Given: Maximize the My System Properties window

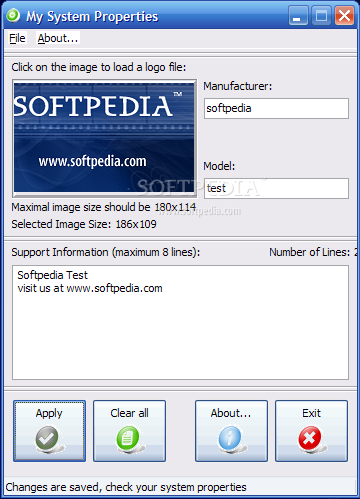Looking at the screenshot, I should coord(322,16).
